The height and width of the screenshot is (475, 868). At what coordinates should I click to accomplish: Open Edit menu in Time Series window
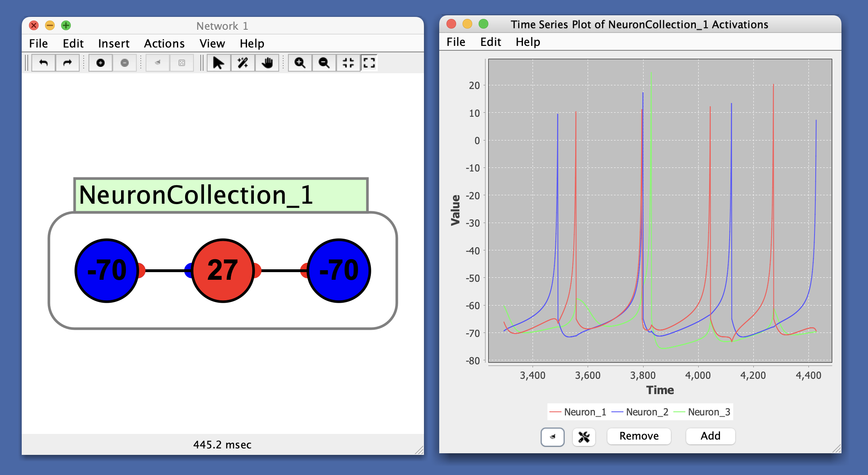[x=490, y=42]
